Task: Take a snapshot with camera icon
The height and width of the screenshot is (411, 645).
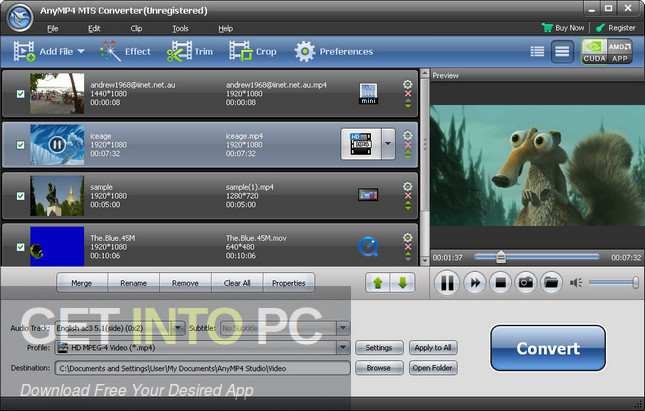Action: pyautogui.click(x=526, y=283)
